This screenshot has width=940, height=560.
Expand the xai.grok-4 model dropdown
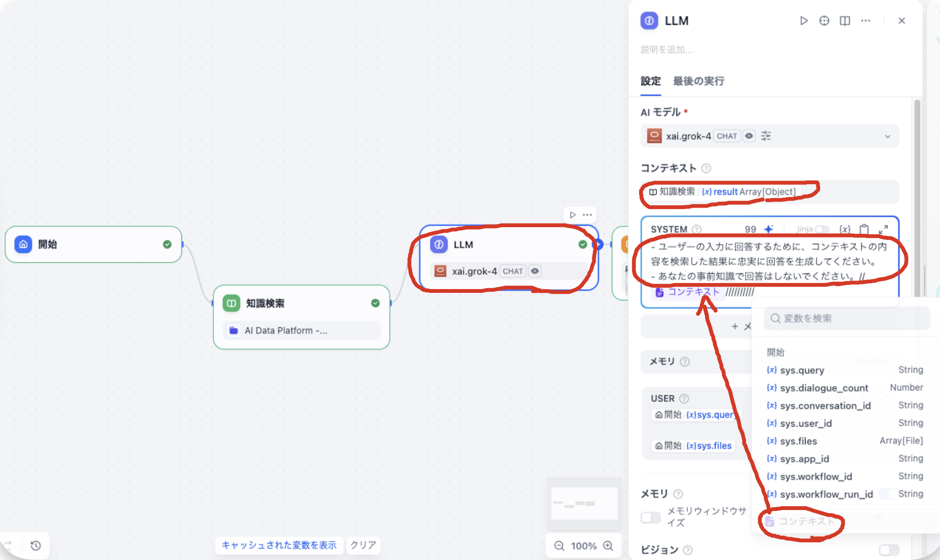coord(887,136)
